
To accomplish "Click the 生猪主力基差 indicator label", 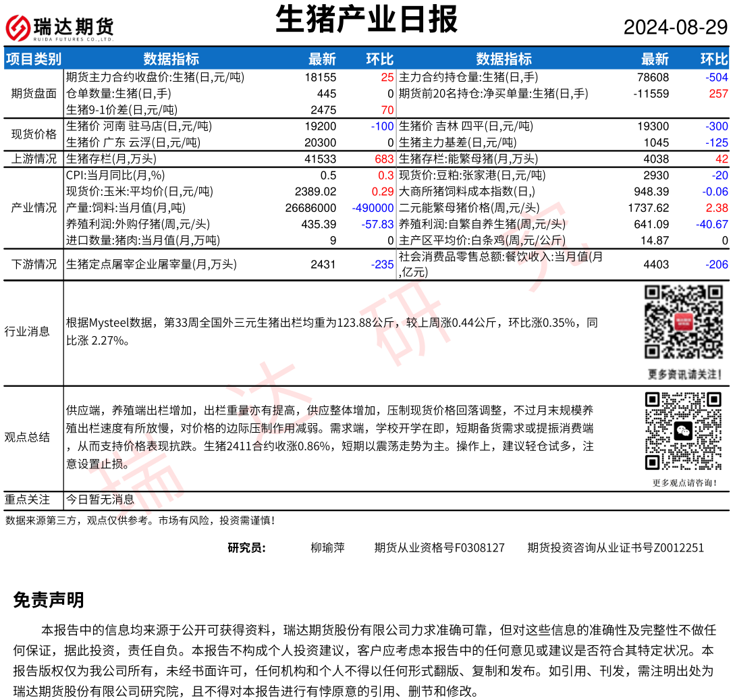I will [458, 142].
